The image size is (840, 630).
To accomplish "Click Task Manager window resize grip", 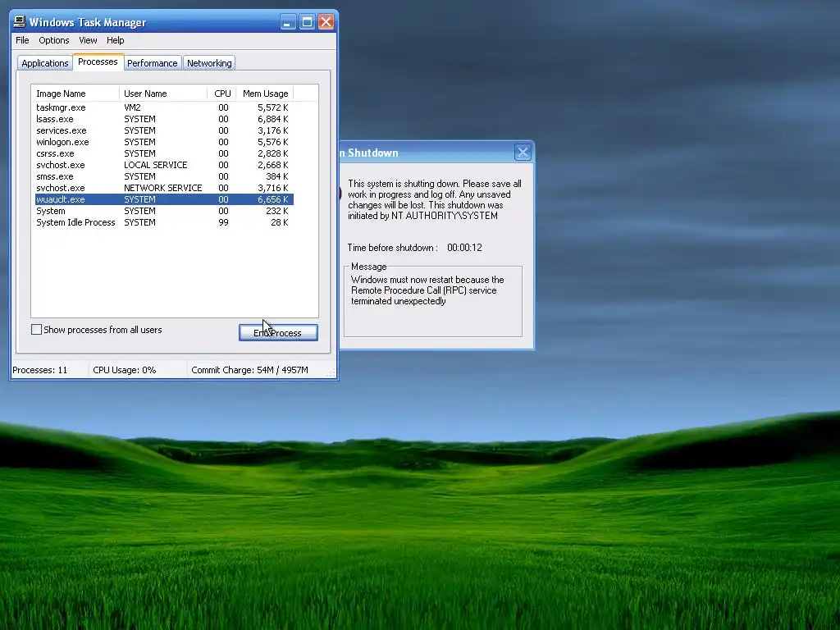I will [x=331, y=372].
